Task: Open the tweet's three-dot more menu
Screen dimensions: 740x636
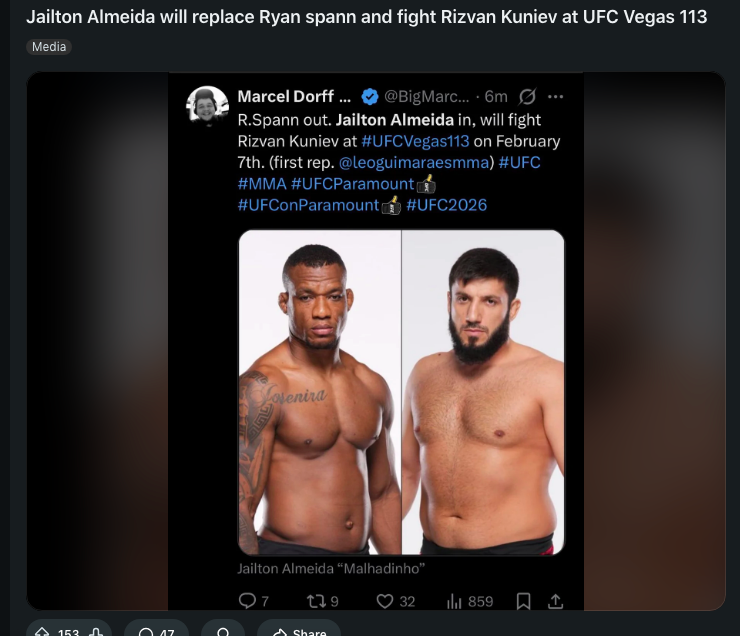Action: [x=555, y=97]
